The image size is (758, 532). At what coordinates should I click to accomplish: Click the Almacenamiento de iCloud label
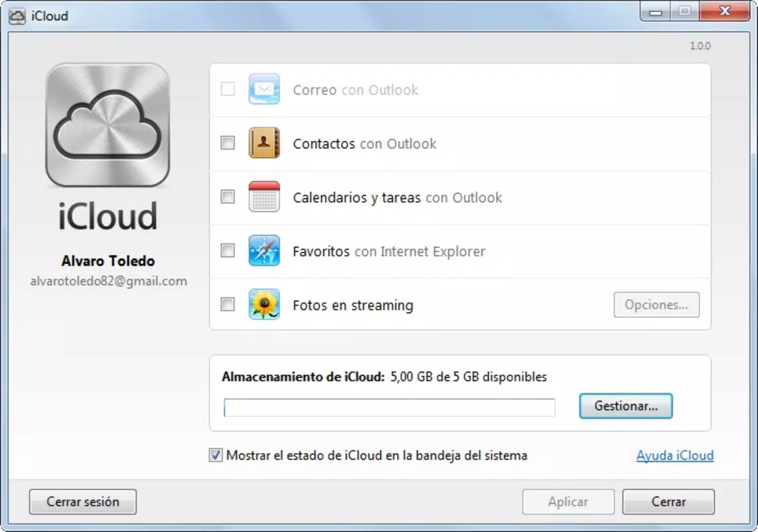[x=303, y=377]
